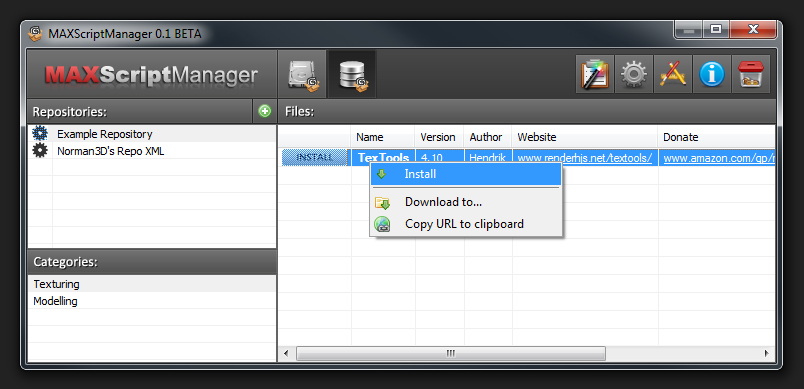The width and height of the screenshot is (804, 389).
Task: Click the gear icon beside Example Repository
Action: click(39, 134)
